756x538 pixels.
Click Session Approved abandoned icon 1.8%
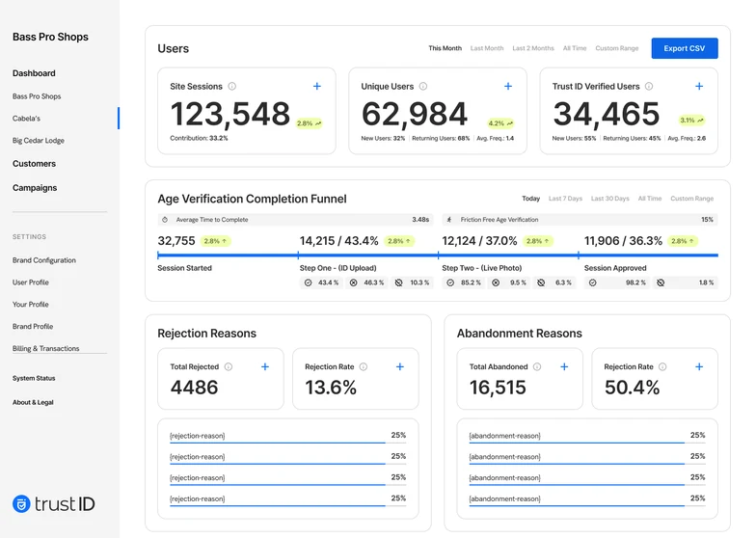[x=661, y=283]
